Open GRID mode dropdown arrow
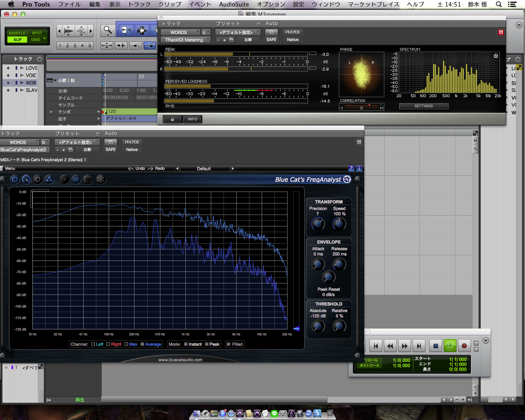Image resolution: width=525 pixels, height=420 pixels. click(45, 39)
